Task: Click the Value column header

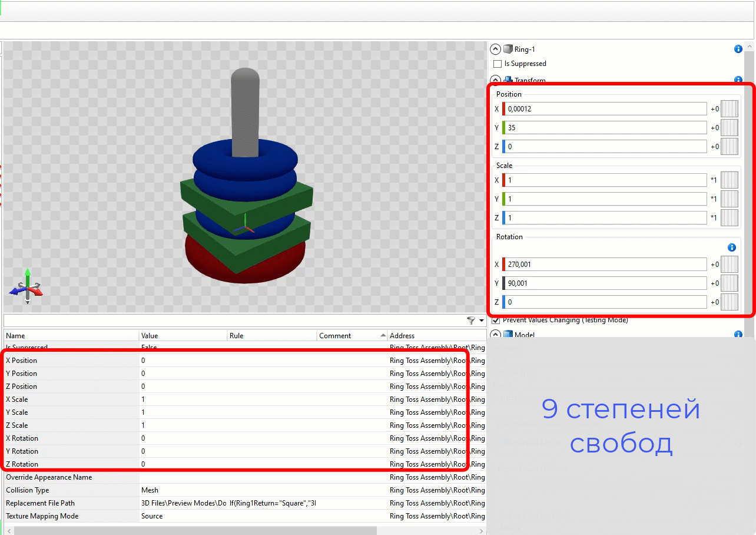Action: click(183, 335)
